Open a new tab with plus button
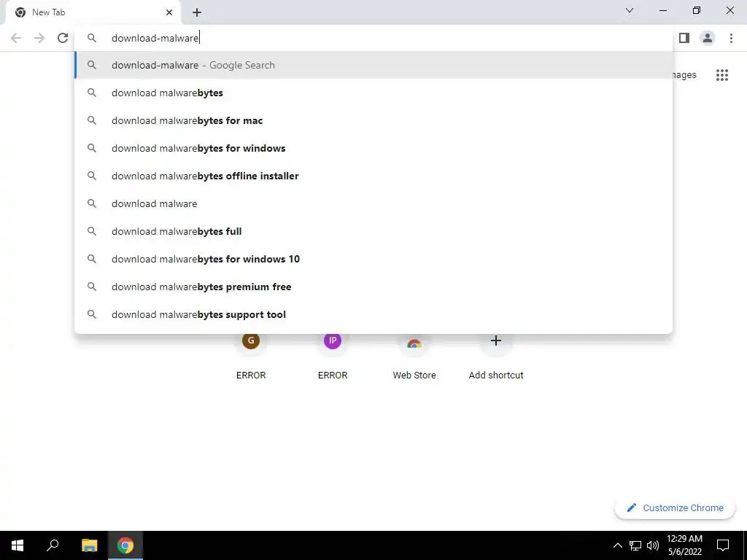747x560 pixels. pos(197,13)
